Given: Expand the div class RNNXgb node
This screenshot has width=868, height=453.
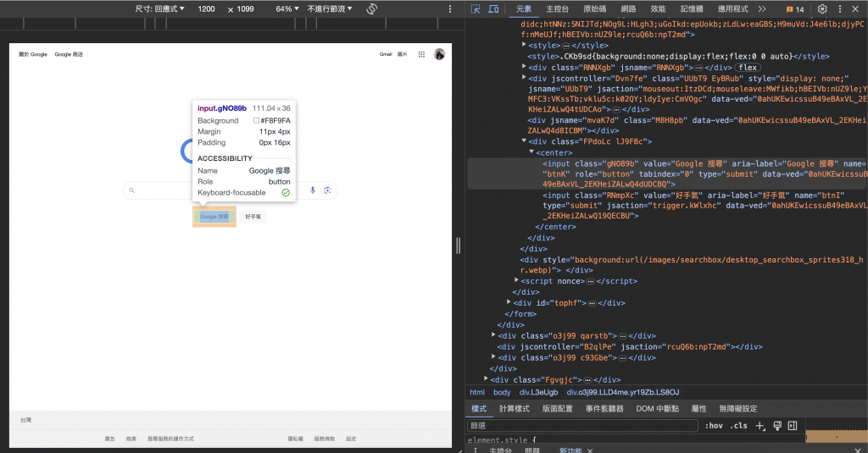Looking at the screenshot, I should [x=524, y=67].
